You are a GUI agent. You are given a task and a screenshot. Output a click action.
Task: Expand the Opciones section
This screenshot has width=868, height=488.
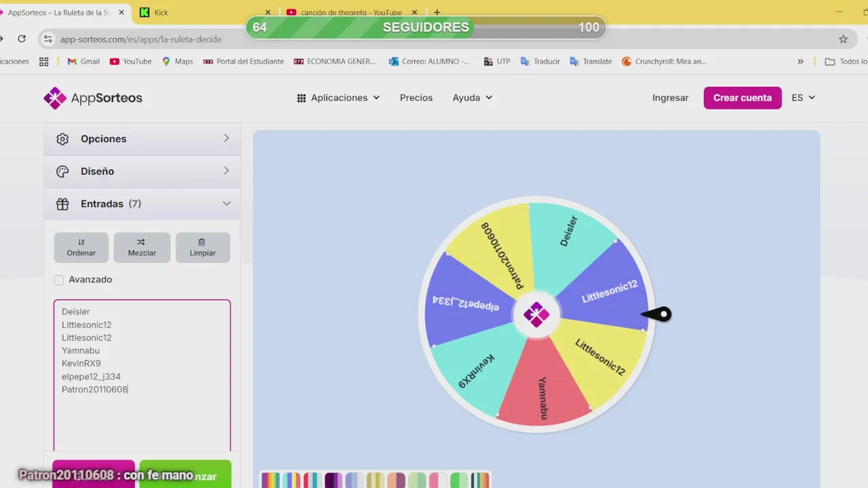click(x=142, y=138)
